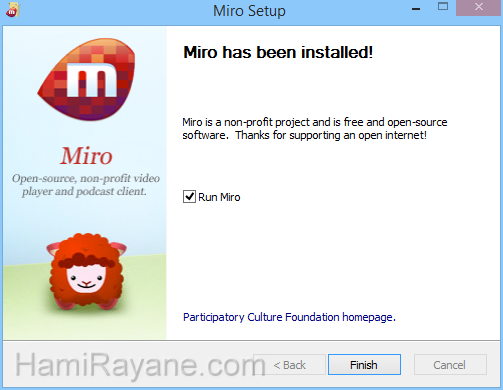Click the Miro installer icon in title bar
The width and height of the screenshot is (503, 390).
pyautogui.click(x=13, y=10)
